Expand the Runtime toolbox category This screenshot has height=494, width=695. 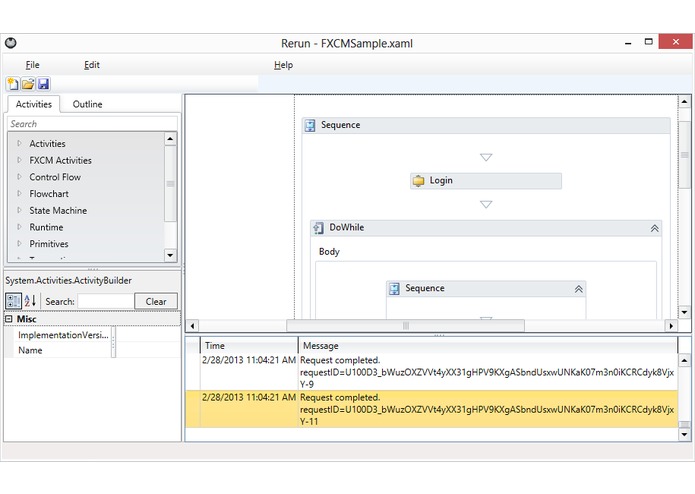click(x=19, y=227)
